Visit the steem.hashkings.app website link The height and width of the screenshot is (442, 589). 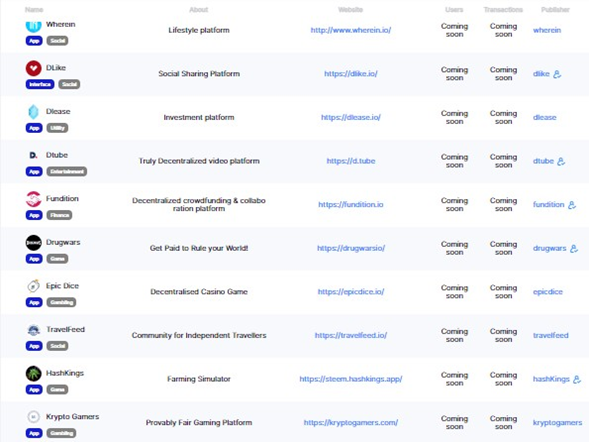click(x=350, y=379)
